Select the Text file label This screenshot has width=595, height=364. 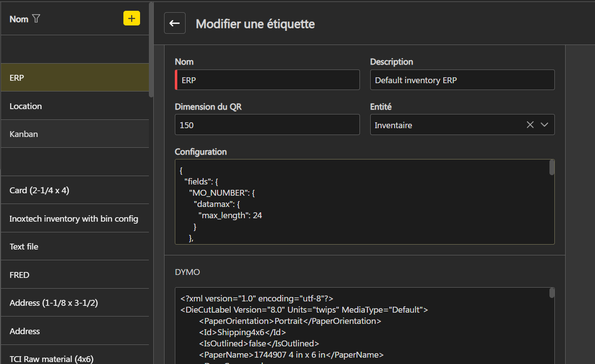tap(74, 247)
